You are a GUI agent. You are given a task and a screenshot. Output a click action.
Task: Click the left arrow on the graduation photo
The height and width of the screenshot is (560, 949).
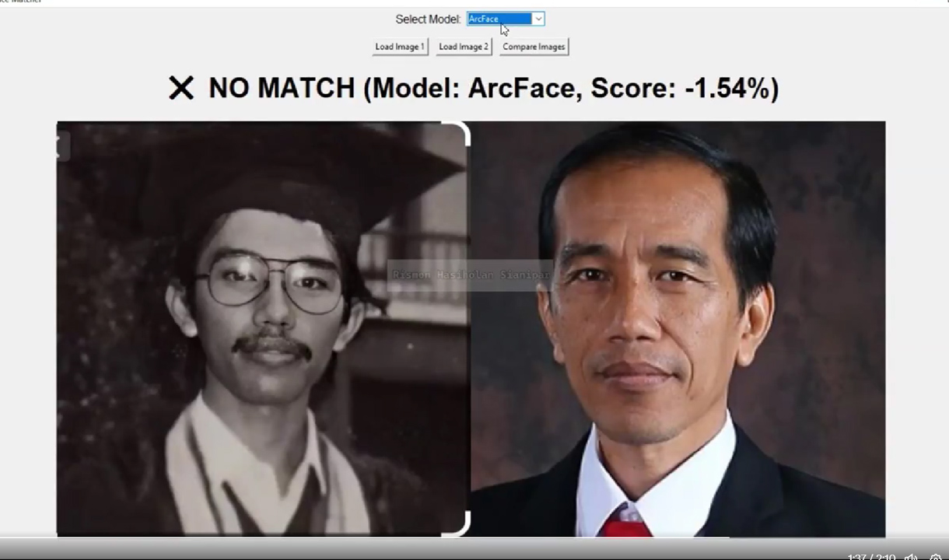pos(61,146)
